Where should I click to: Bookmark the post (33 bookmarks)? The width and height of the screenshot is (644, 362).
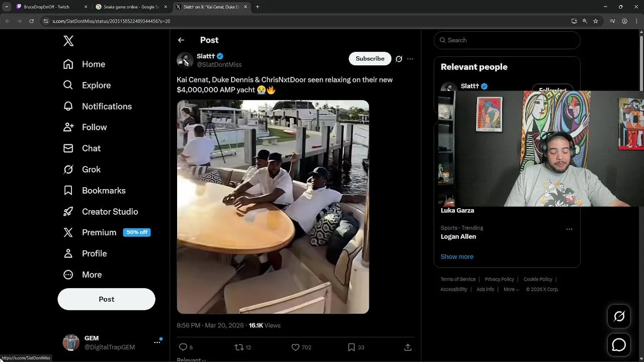(x=356, y=347)
